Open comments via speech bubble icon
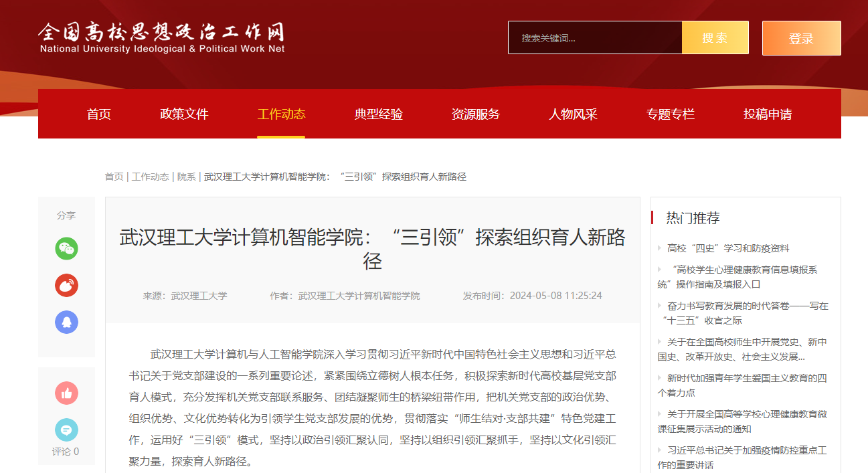Viewport: 868px width, 473px height. [x=66, y=430]
